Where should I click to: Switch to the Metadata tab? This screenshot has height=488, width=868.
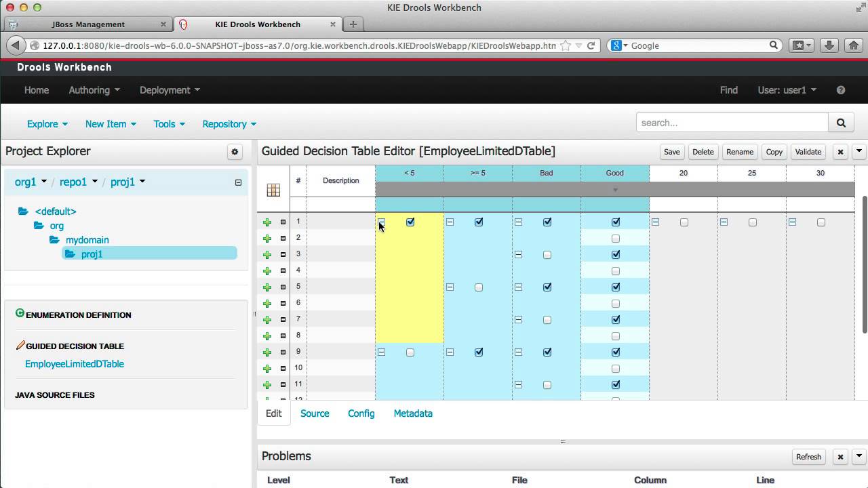pos(413,413)
